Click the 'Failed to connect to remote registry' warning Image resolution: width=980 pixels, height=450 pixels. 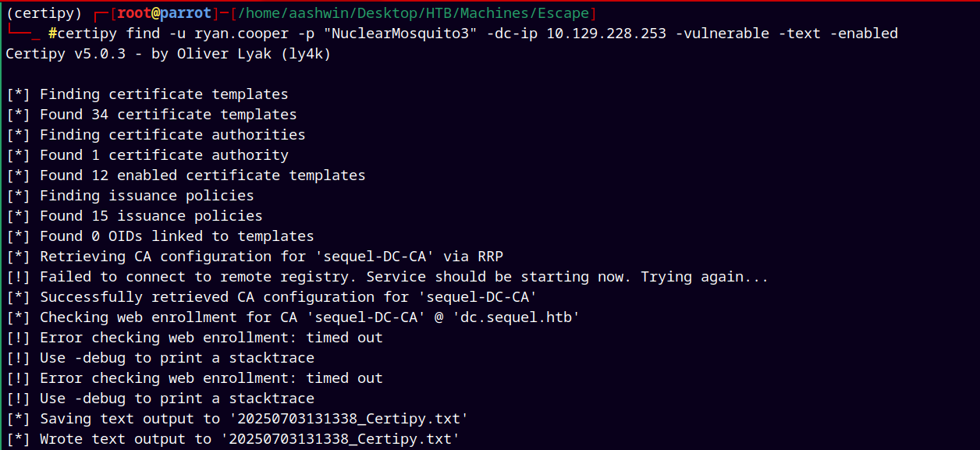[x=387, y=277]
